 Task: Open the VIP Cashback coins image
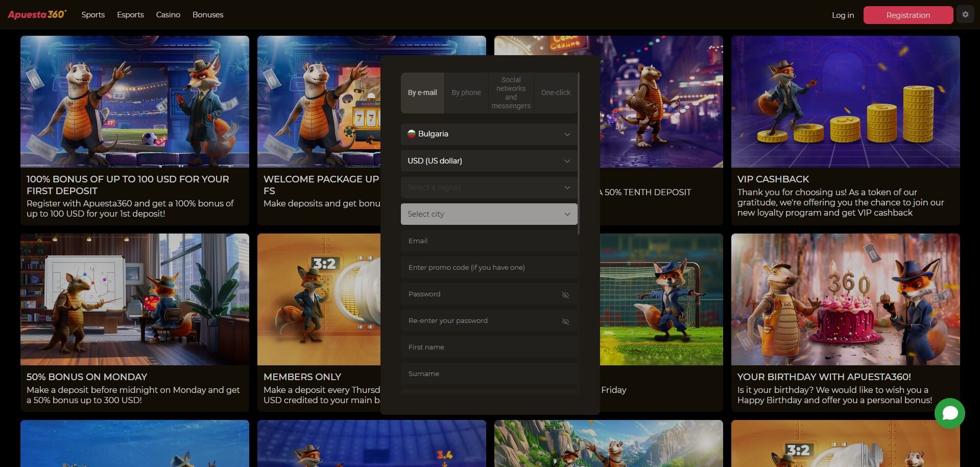pos(845,101)
